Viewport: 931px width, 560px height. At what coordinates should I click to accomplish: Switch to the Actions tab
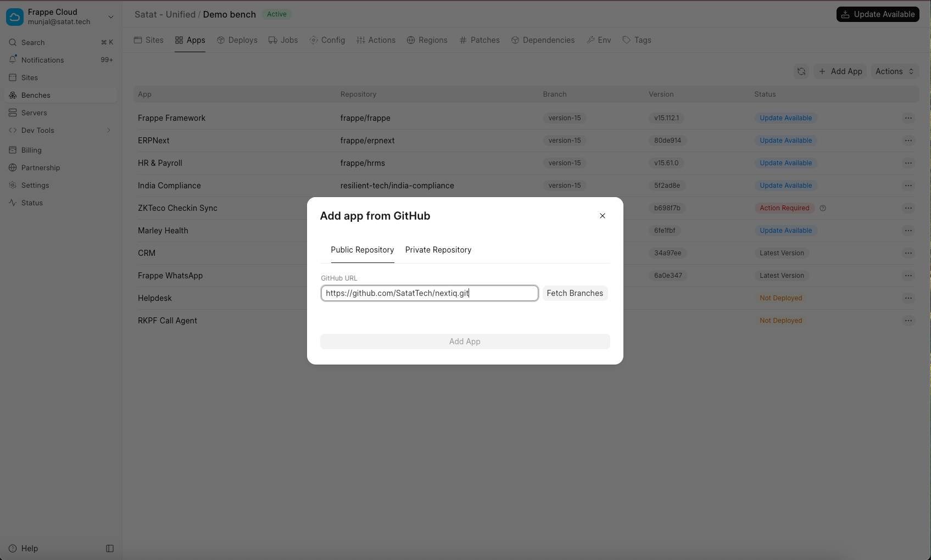pos(376,40)
